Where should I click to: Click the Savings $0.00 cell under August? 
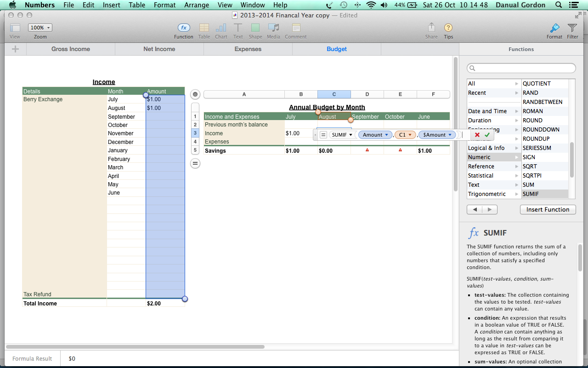pos(334,150)
